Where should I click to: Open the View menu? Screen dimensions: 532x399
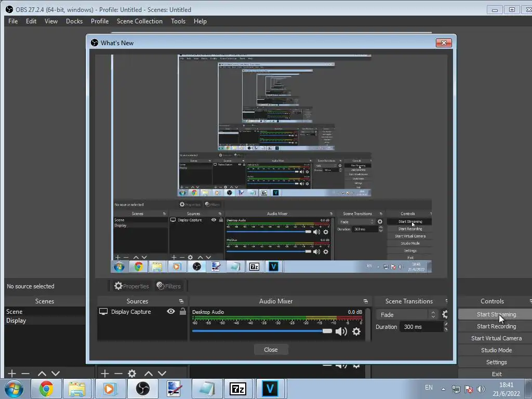[x=51, y=21]
